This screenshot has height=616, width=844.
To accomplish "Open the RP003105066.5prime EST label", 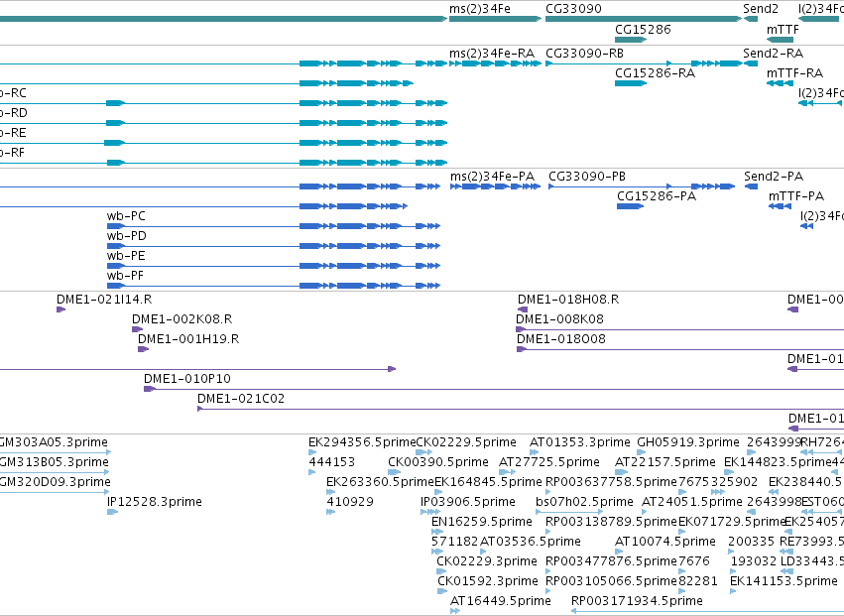I will point(611,581).
